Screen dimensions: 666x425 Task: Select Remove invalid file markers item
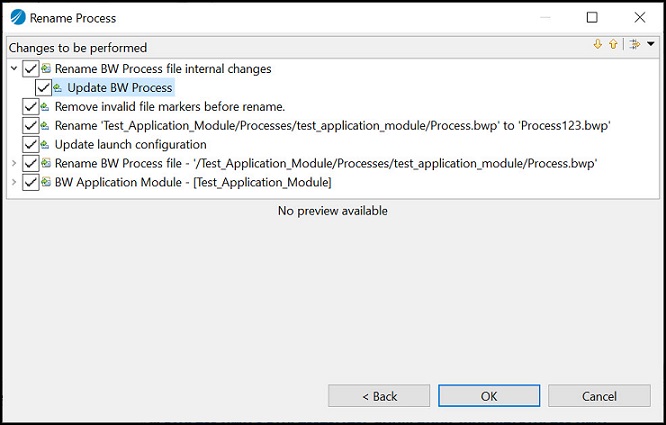coord(170,107)
